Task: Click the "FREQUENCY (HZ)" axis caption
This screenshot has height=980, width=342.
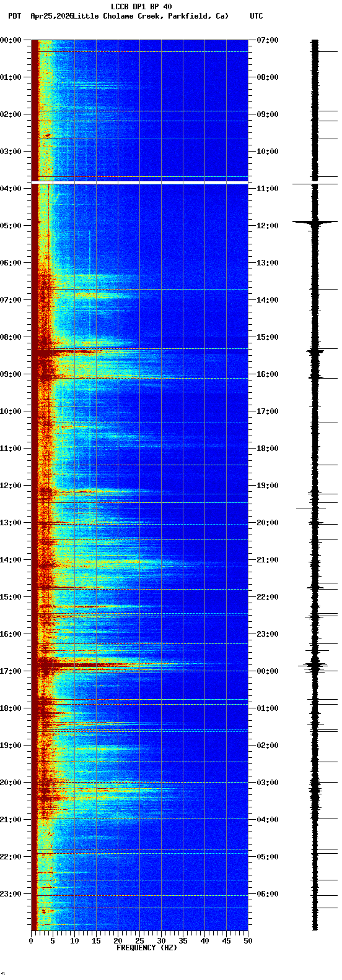Action: (x=147, y=947)
